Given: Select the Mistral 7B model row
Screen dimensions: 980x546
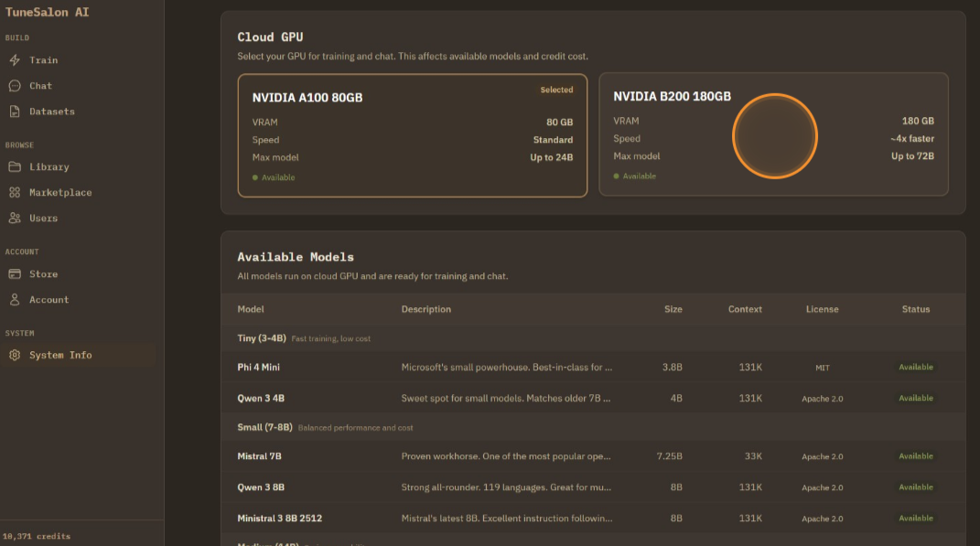Looking at the screenshot, I should pos(260,456).
